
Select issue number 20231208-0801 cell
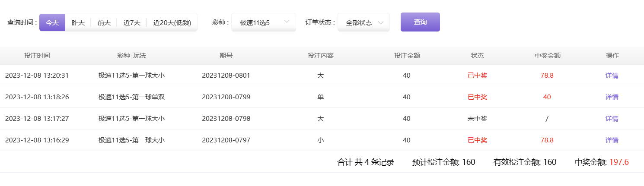click(226, 76)
